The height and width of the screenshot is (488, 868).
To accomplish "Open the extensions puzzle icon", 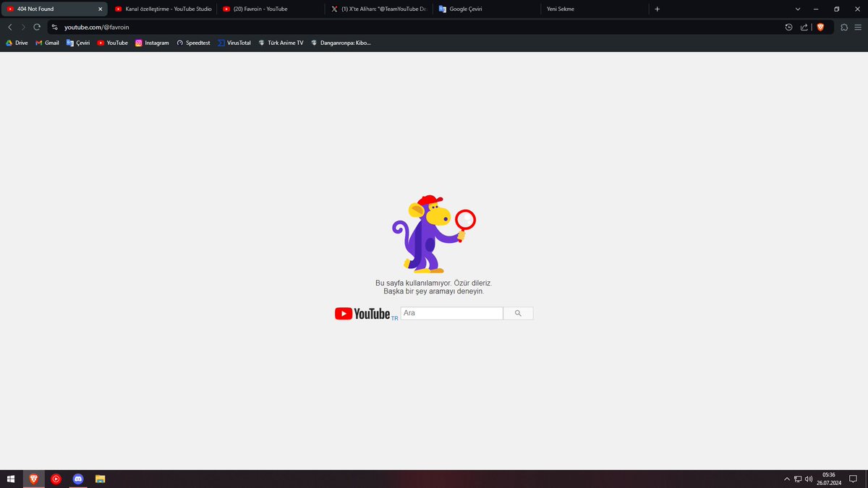I will (844, 27).
